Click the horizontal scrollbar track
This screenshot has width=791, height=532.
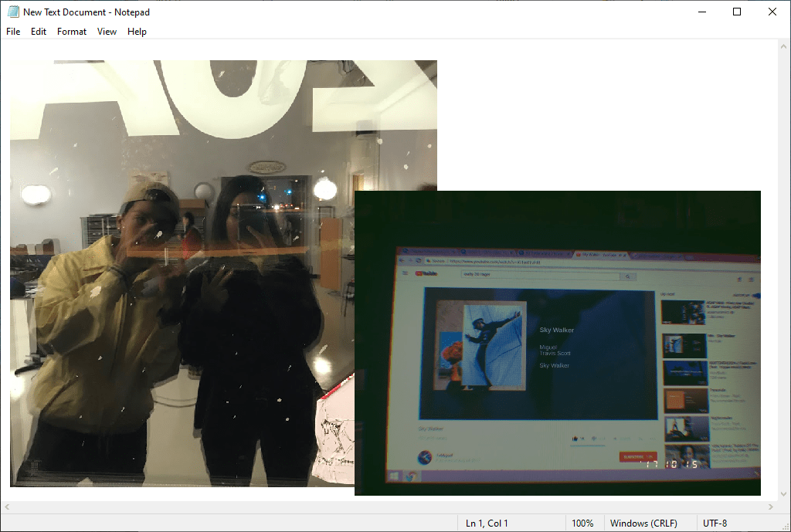386,507
